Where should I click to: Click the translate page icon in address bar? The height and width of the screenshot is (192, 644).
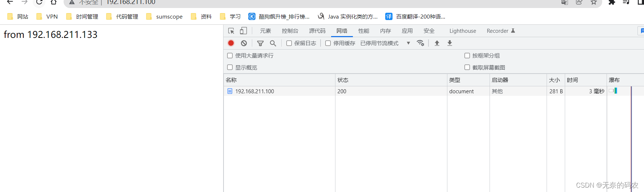(564, 2)
